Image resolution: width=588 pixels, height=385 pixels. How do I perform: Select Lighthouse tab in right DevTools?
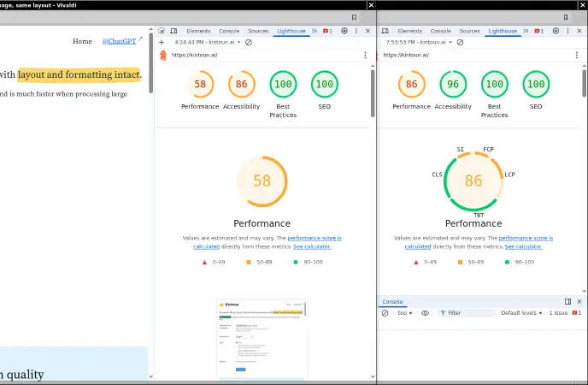click(x=503, y=31)
